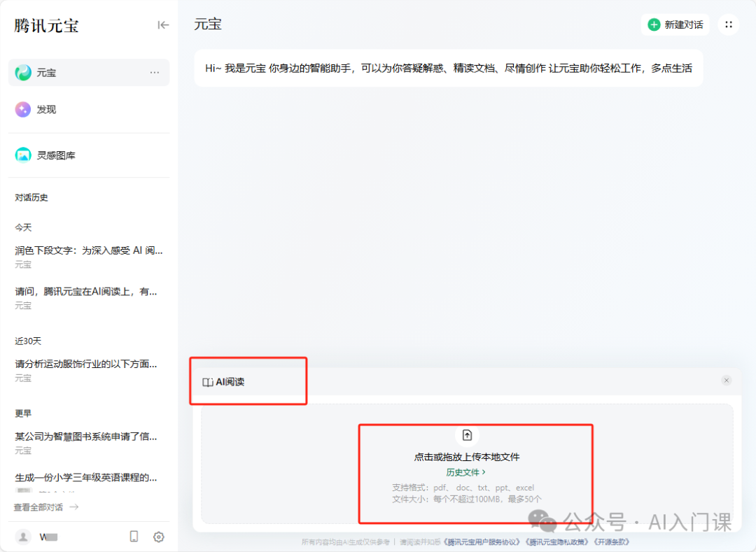Click the username beside the avatar
Viewport: 756px width, 552px height.
click(49, 537)
